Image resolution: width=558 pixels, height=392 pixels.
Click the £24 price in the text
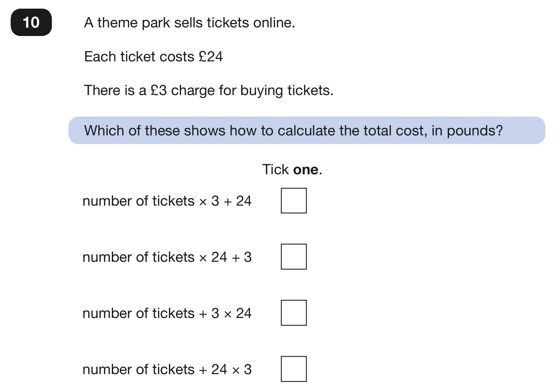click(x=211, y=56)
